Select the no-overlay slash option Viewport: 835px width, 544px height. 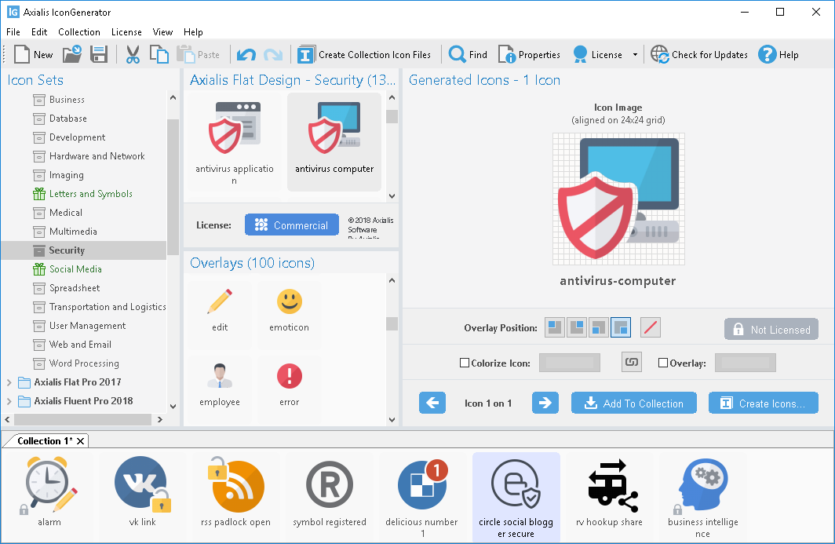coord(650,327)
